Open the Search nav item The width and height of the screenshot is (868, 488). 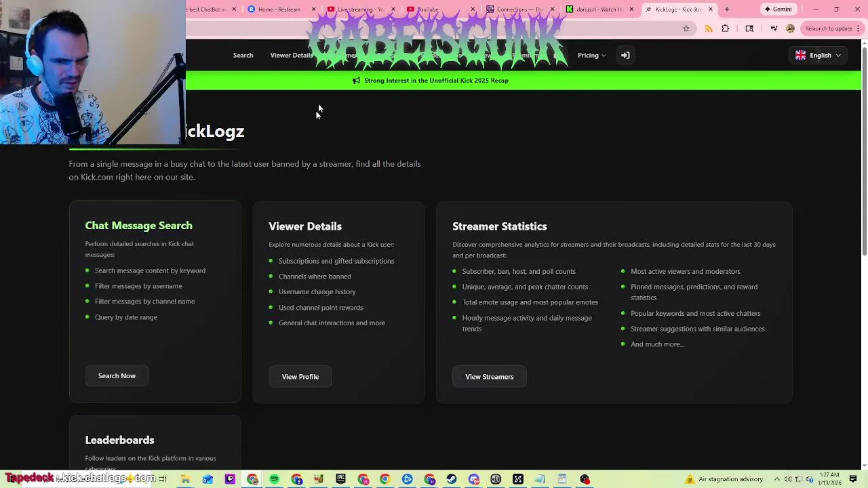[x=243, y=56]
